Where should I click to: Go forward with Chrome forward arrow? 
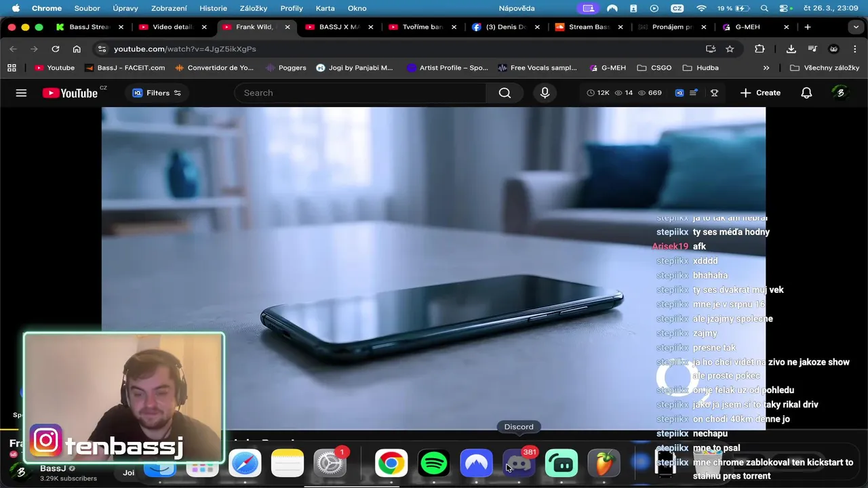click(34, 49)
